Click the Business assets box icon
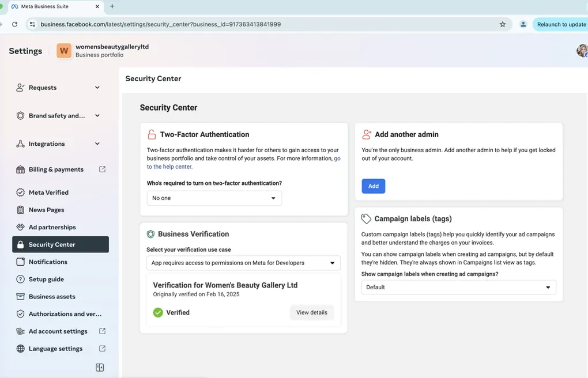Image resolution: width=588 pixels, height=378 pixels. pos(20,296)
